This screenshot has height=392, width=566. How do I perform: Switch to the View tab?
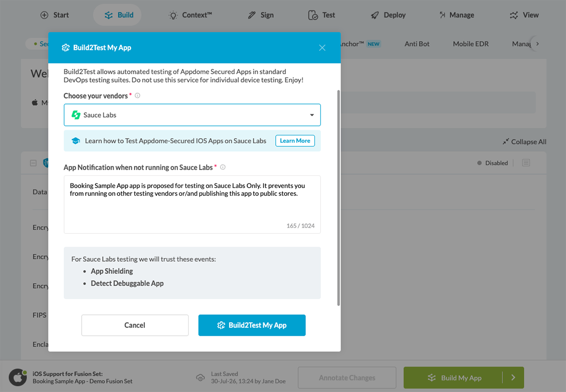pos(524,15)
